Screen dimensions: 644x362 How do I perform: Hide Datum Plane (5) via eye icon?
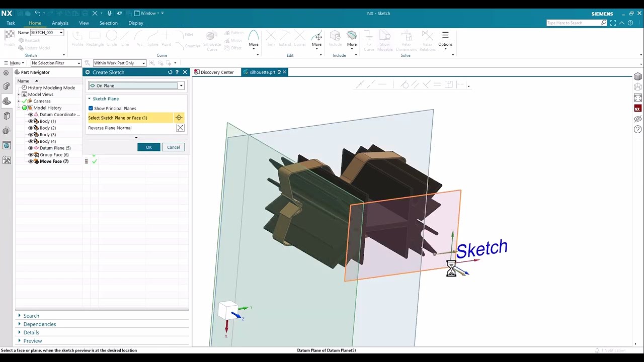tap(30, 148)
